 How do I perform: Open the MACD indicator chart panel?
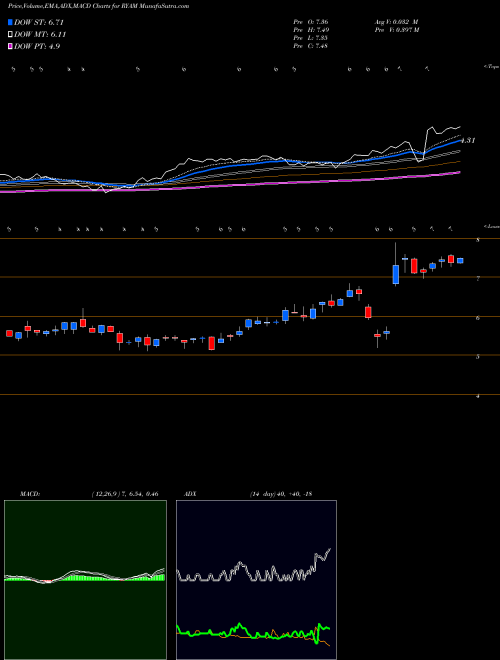point(85,580)
